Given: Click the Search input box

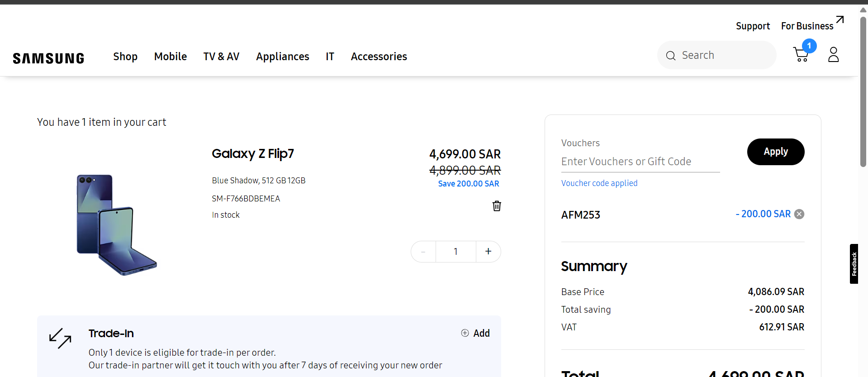Looking at the screenshot, I should pyautogui.click(x=717, y=55).
